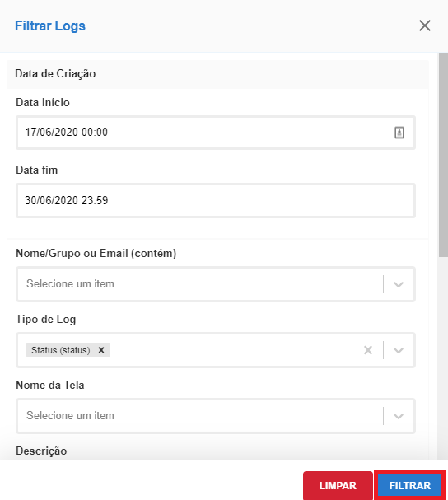The image size is (448, 500).
Task: Expand the Nome/Grupo ou Email dropdown arrow
Action: click(x=399, y=284)
